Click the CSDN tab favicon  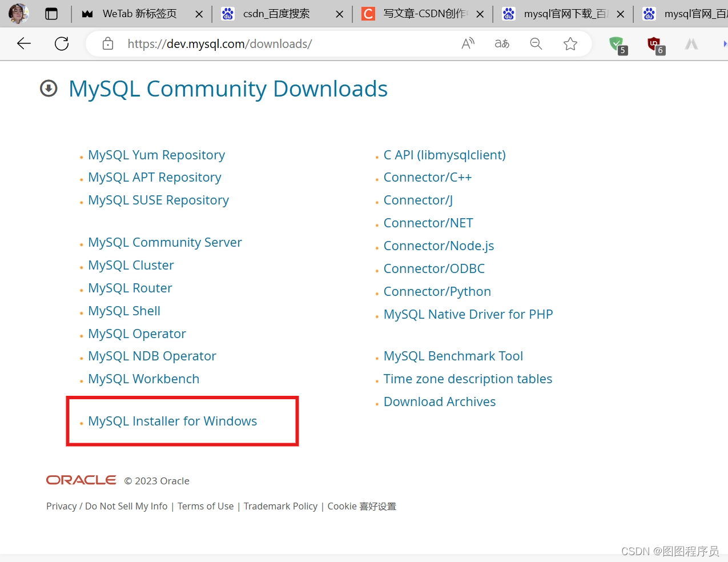[x=368, y=14]
